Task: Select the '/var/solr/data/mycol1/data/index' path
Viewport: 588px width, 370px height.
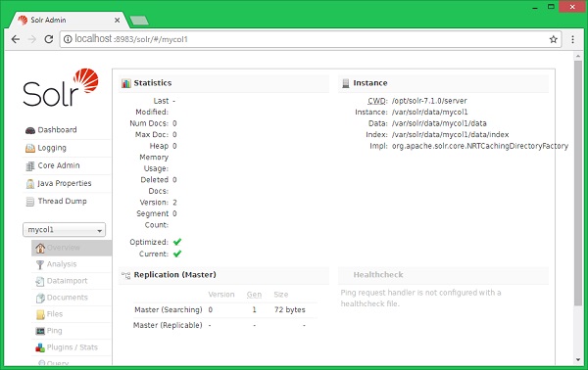Action: click(x=451, y=134)
